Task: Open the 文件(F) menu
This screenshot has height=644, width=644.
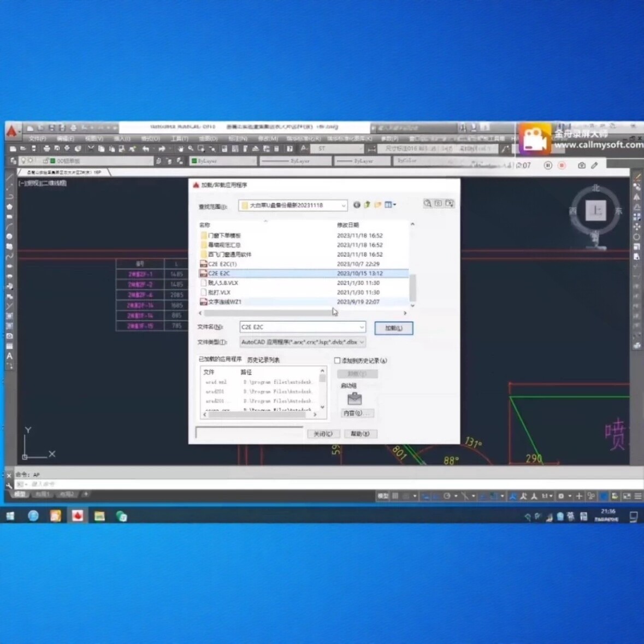Action: pos(37,138)
